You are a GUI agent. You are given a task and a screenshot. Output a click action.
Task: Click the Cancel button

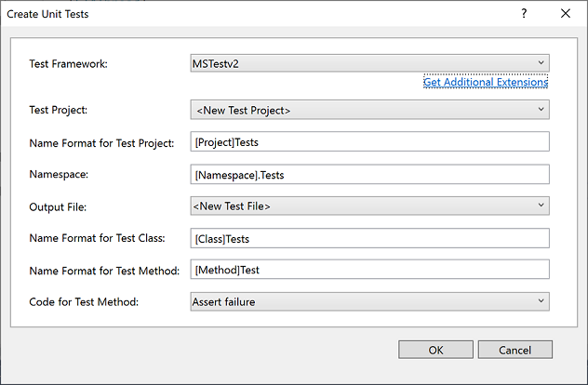pyautogui.click(x=514, y=350)
